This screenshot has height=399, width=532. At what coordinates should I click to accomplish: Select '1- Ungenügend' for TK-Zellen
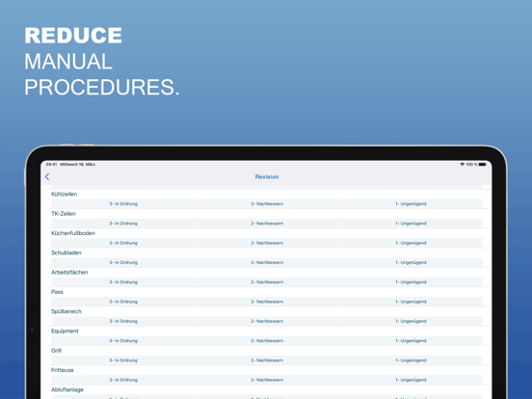(411, 224)
